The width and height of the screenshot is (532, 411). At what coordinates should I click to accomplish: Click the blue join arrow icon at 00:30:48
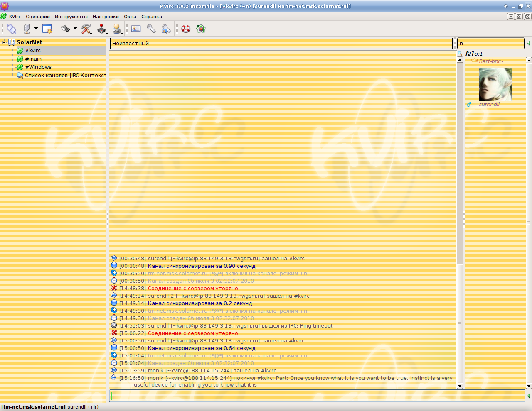114,258
